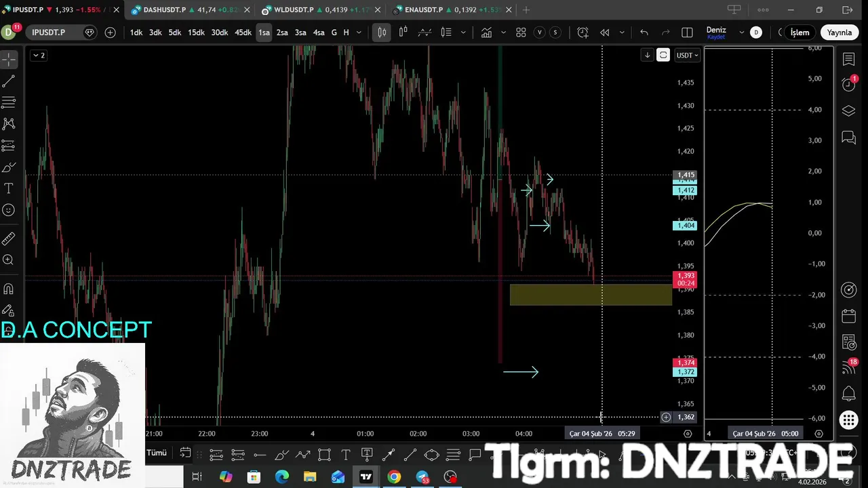The image size is (868, 488).
Task: Select the yellow highlighted rectangle zone
Action: (591, 295)
